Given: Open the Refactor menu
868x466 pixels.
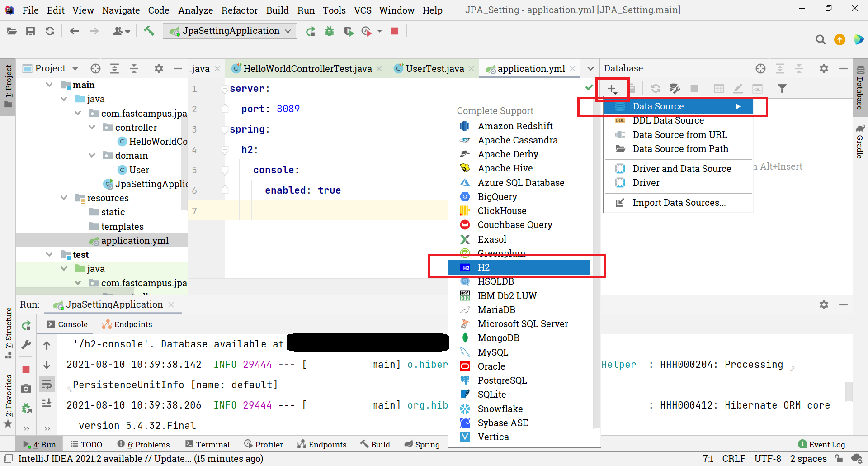Looking at the screenshot, I should (x=239, y=10).
